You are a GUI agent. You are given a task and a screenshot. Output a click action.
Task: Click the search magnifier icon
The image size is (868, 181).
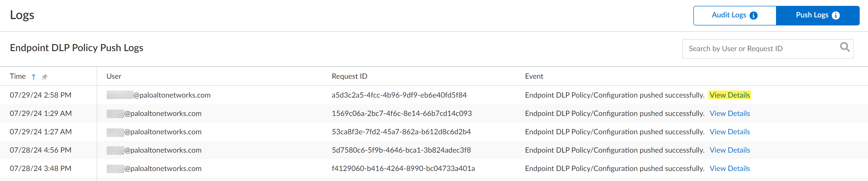pos(845,47)
